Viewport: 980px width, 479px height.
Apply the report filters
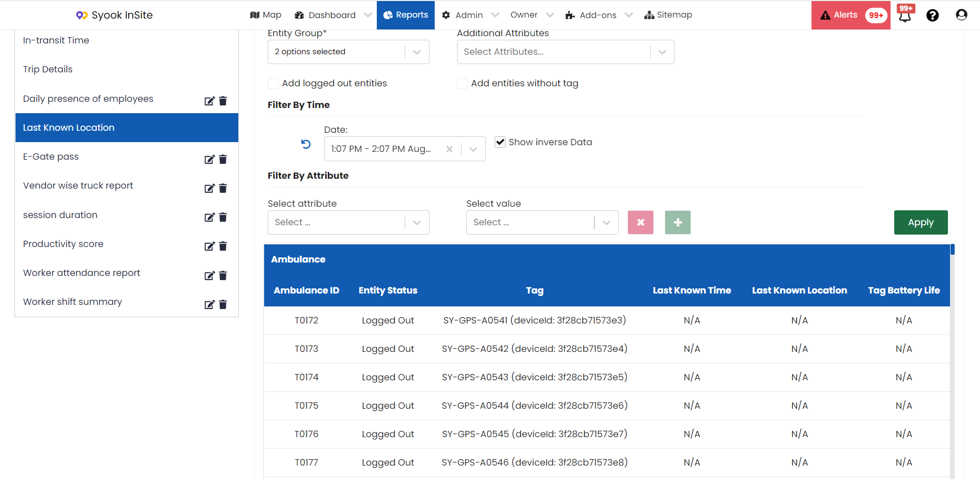pos(921,222)
